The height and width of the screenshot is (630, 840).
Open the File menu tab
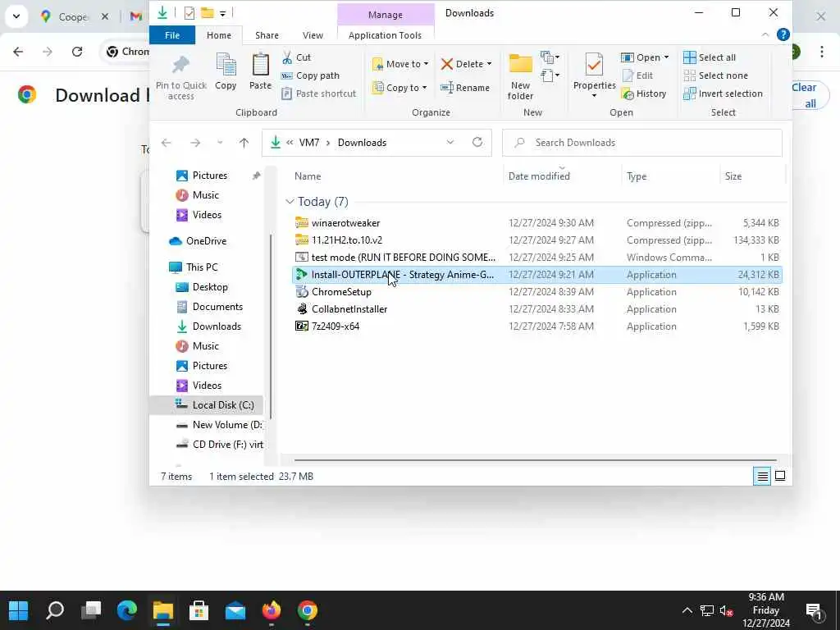(172, 34)
